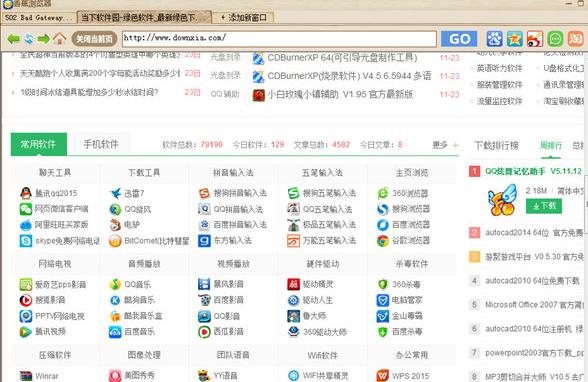
Task: Open the Baidu paw shortcut icon
Action: click(494, 39)
